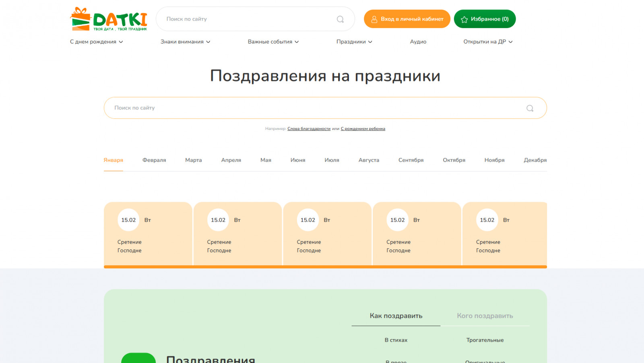Focus the large search field under the page heading

(x=325, y=108)
